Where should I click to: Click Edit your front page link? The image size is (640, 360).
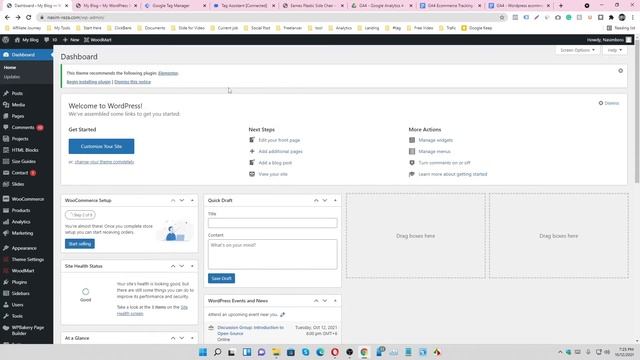point(279,140)
